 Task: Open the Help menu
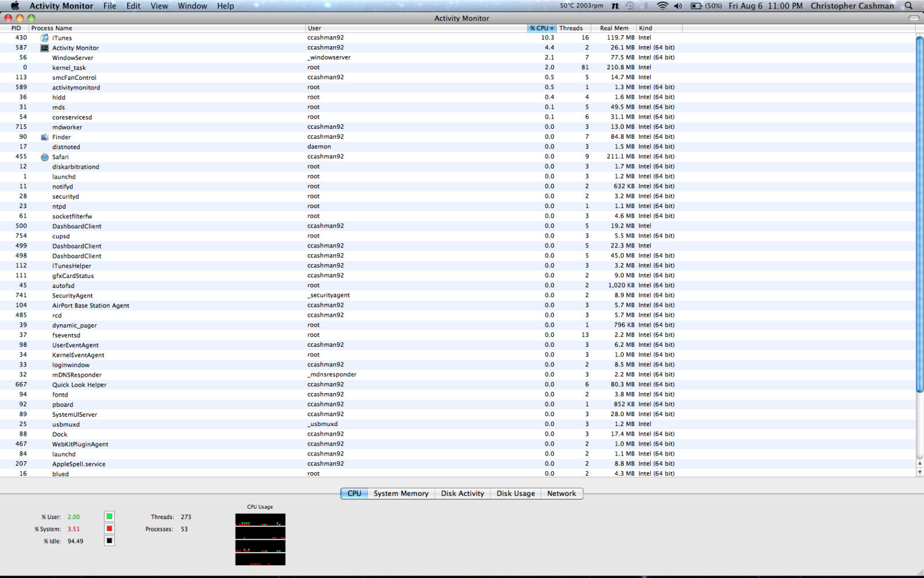[226, 6]
